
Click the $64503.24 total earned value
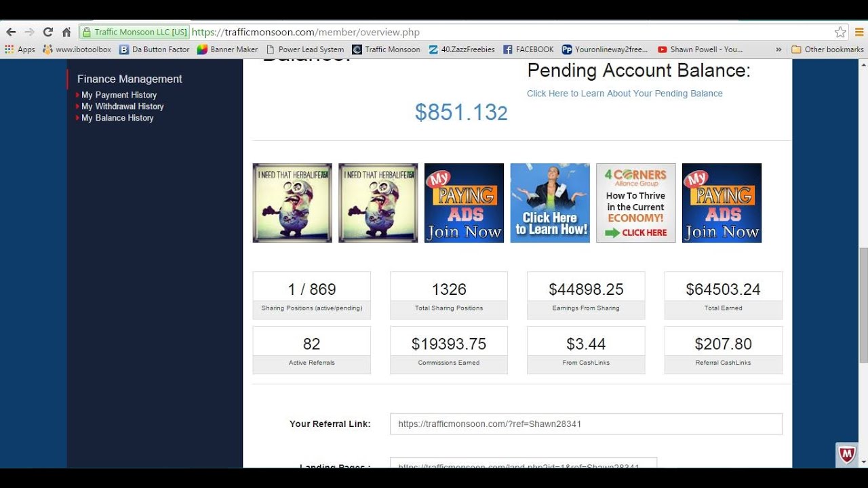723,289
